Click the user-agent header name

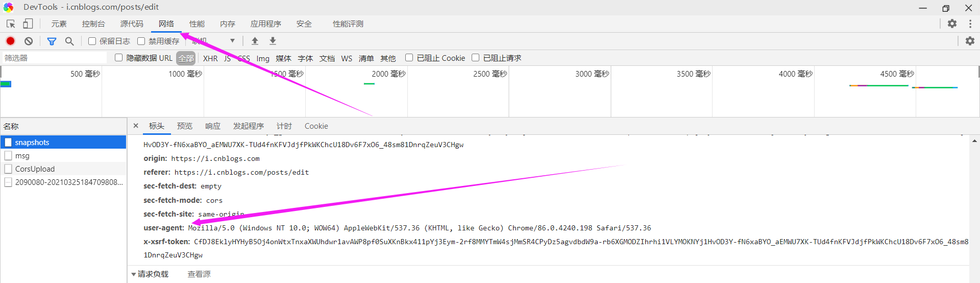[164, 228]
